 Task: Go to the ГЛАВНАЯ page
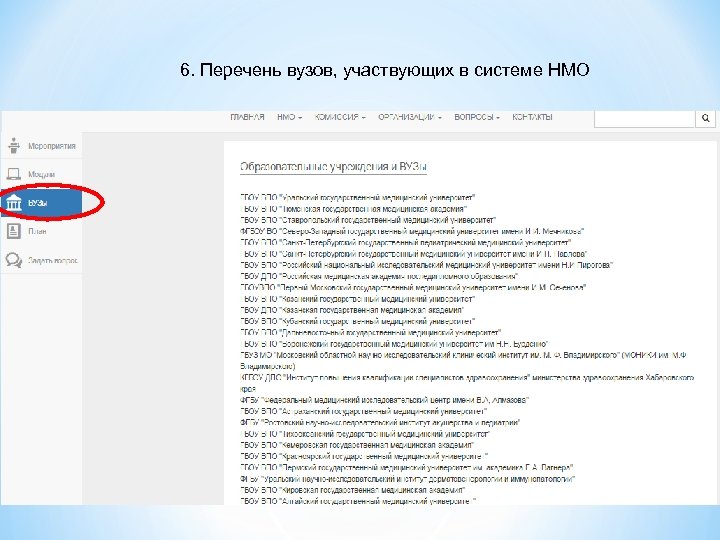click(247, 117)
